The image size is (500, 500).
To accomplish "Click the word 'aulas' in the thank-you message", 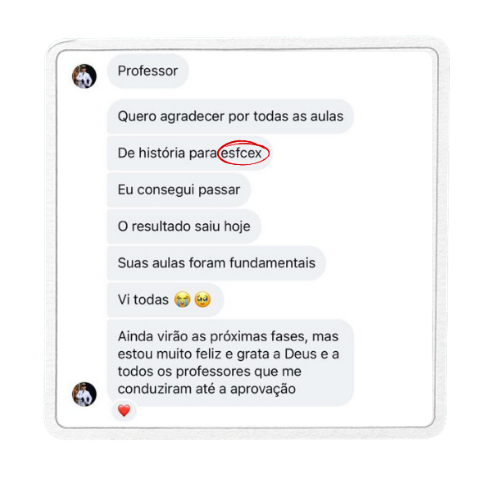I will point(327,116).
